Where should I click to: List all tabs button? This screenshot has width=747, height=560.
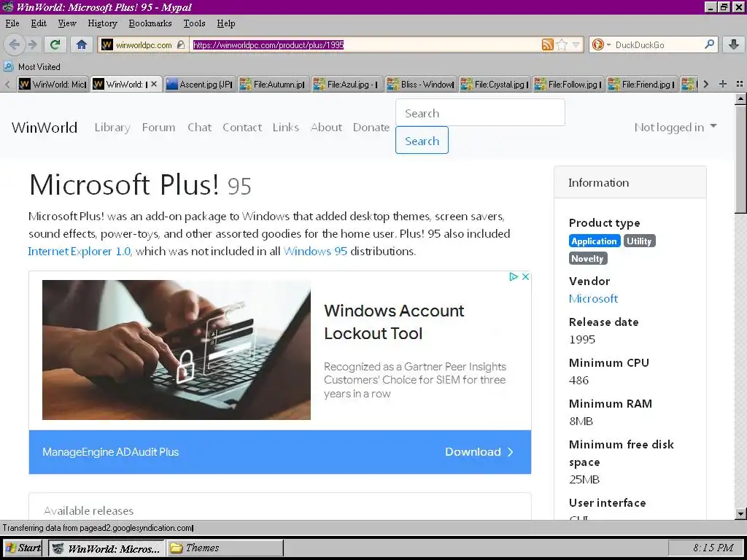[740, 84]
